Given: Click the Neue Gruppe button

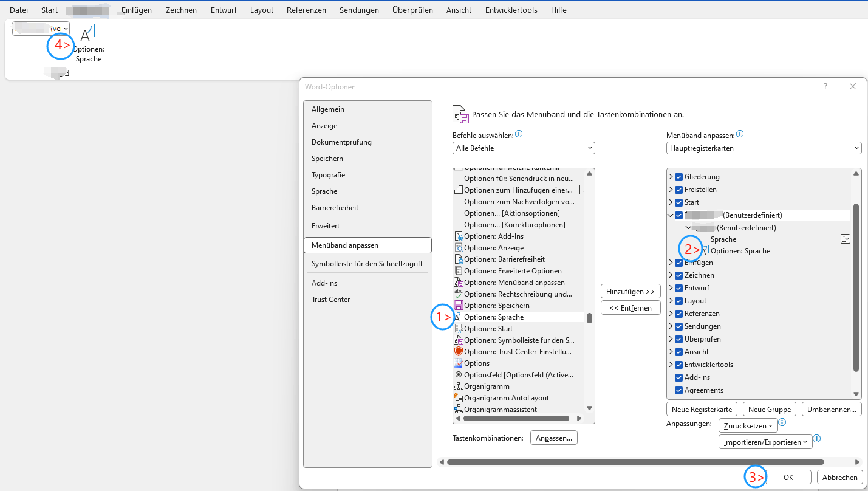Looking at the screenshot, I should 770,410.
